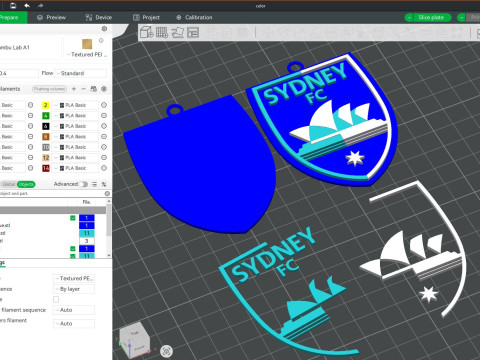Switch to the Preview tab
This screenshot has width=480, height=360.
pyautogui.click(x=52, y=17)
